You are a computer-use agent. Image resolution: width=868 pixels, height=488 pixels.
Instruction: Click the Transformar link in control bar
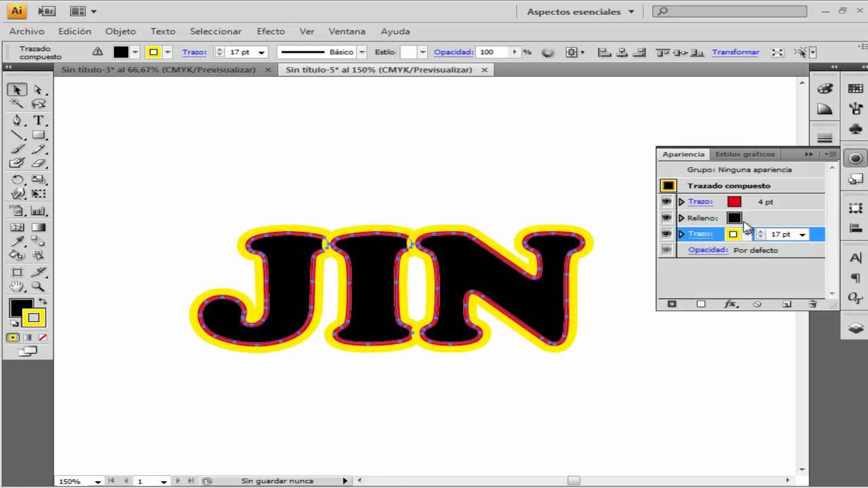pyautogui.click(x=735, y=52)
